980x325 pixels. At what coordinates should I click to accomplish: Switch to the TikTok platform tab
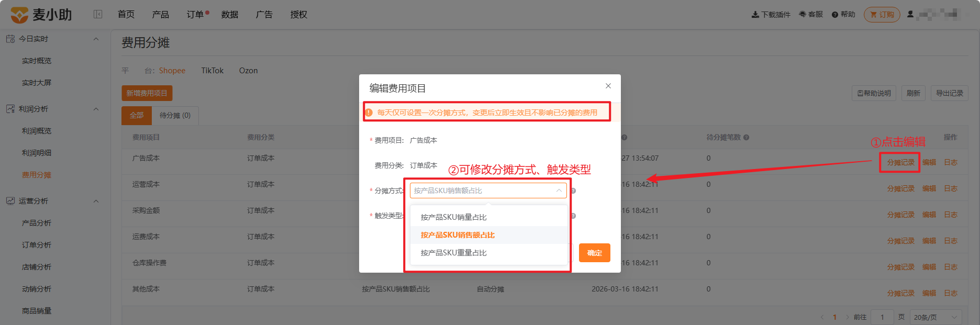point(213,71)
